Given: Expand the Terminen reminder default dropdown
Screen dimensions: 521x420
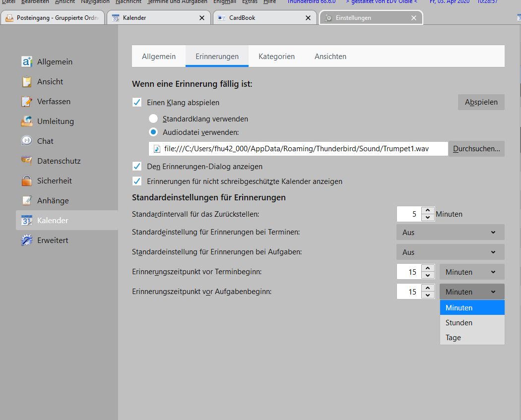Looking at the screenshot, I should [450, 232].
